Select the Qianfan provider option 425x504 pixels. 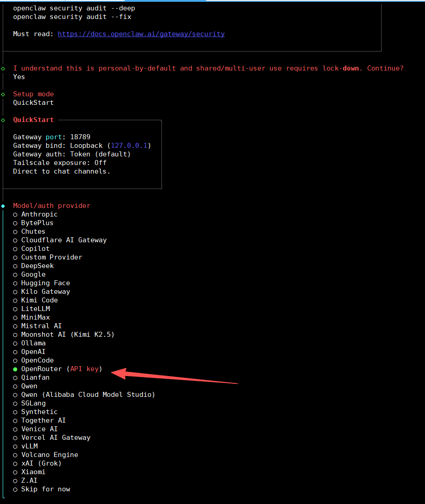pos(31,378)
